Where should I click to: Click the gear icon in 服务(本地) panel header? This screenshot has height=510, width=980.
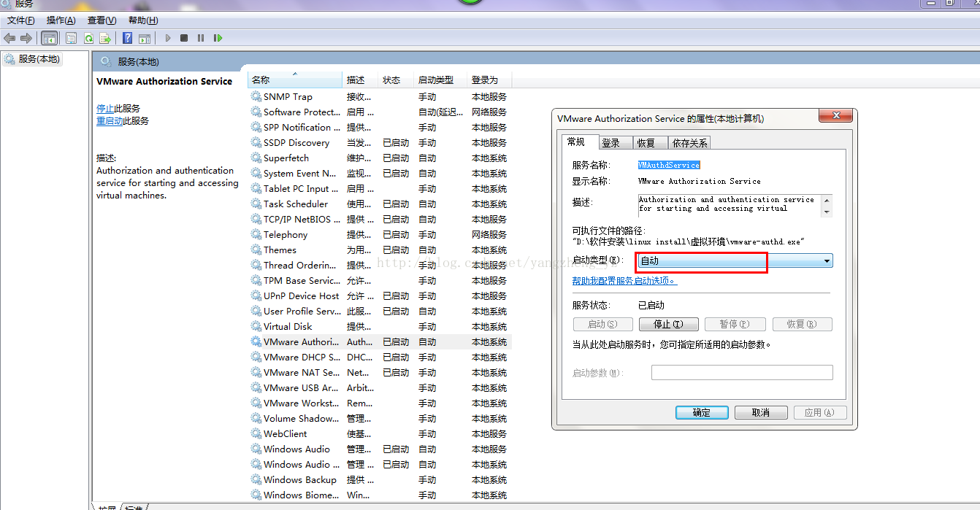pyautogui.click(x=106, y=61)
